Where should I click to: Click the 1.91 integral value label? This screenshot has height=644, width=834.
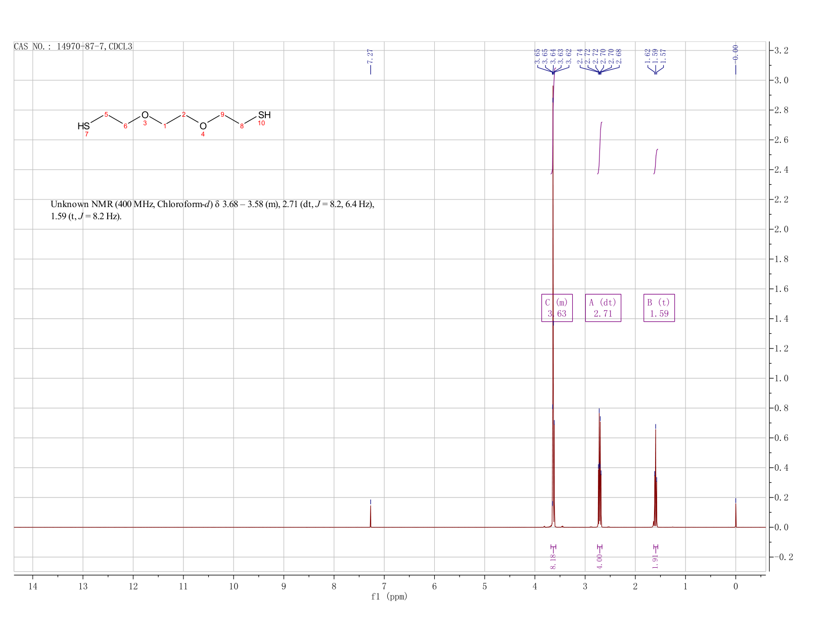click(x=656, y=561)
